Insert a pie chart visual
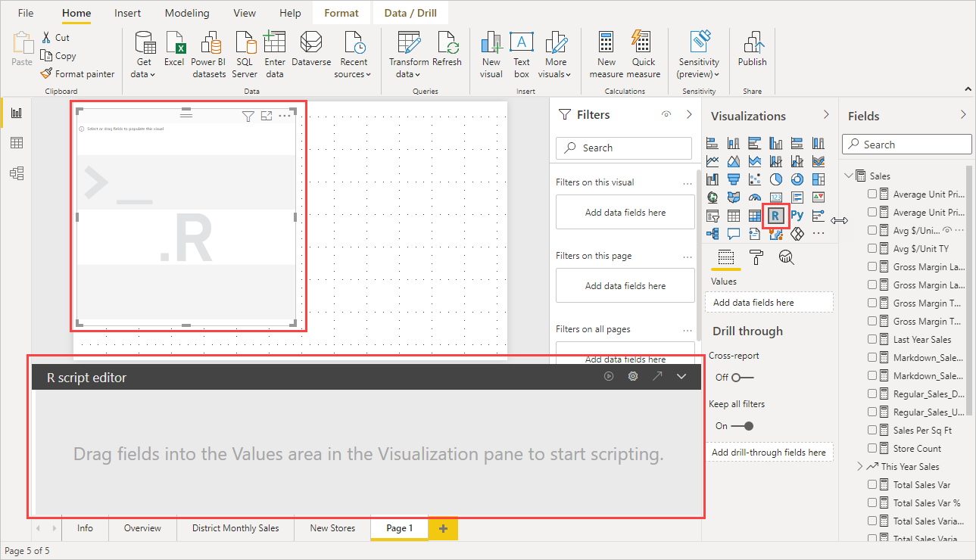976x560 pixels. (x=776, y=179)
